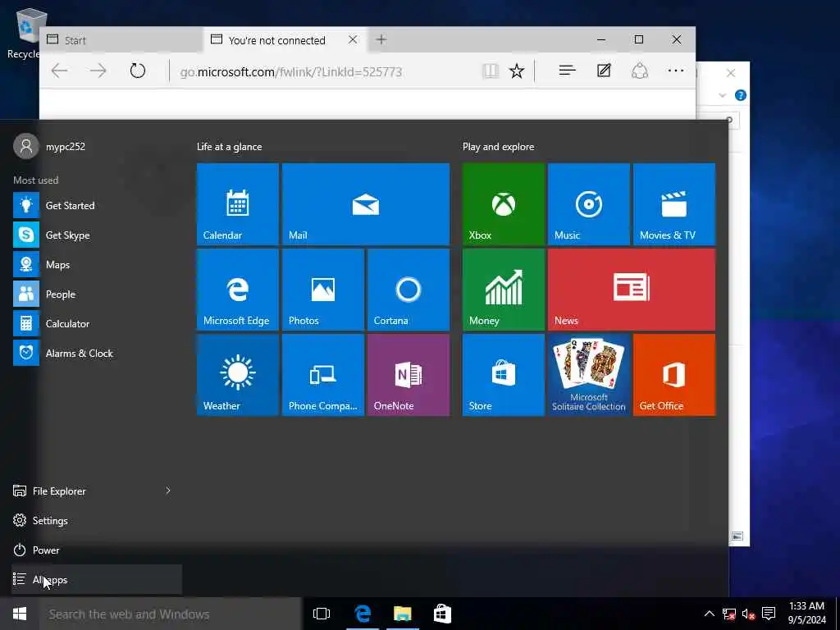
Task: Click the Edge address bar URL
Action: pos(291,72)
